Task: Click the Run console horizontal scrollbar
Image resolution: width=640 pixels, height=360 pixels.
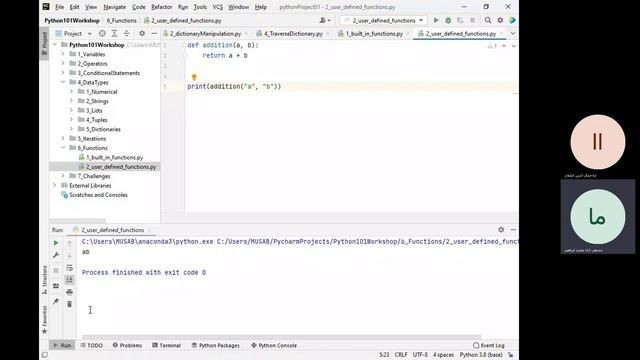Action: click(282, 337)
